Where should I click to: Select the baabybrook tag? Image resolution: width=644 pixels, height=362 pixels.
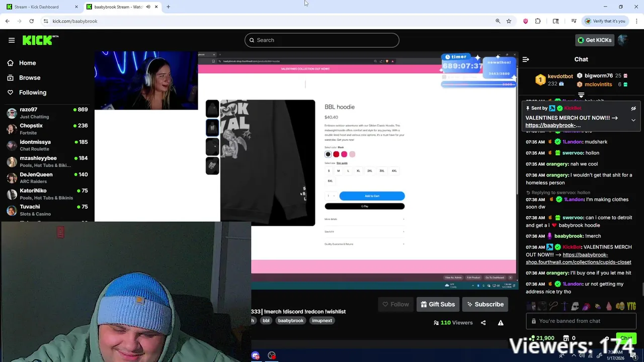point(291,320)
